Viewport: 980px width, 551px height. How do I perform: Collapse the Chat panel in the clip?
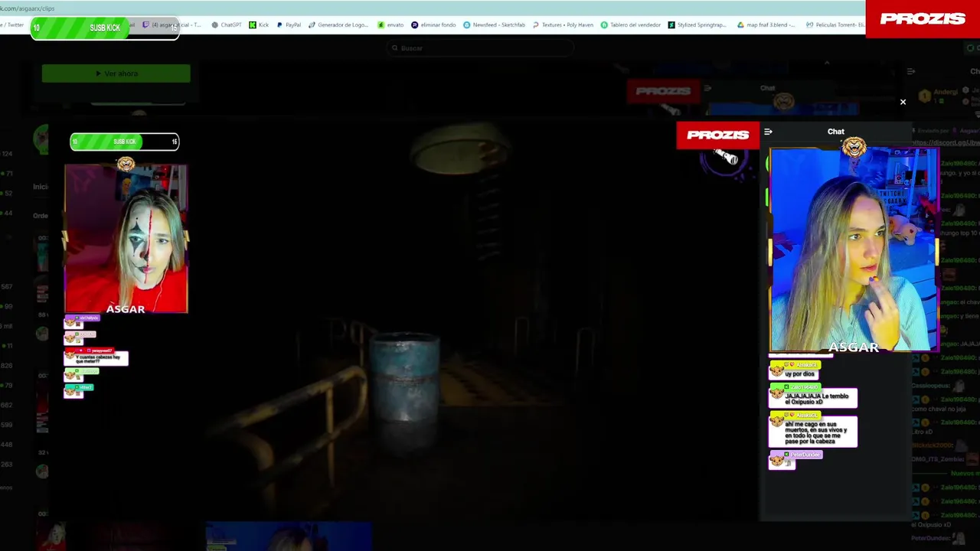(x=768, y=132)
